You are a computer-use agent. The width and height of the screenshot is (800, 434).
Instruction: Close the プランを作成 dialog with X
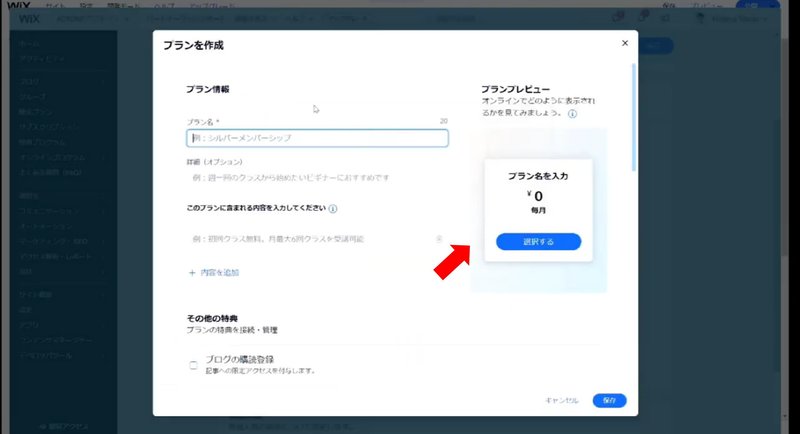(x=625, y=43)
